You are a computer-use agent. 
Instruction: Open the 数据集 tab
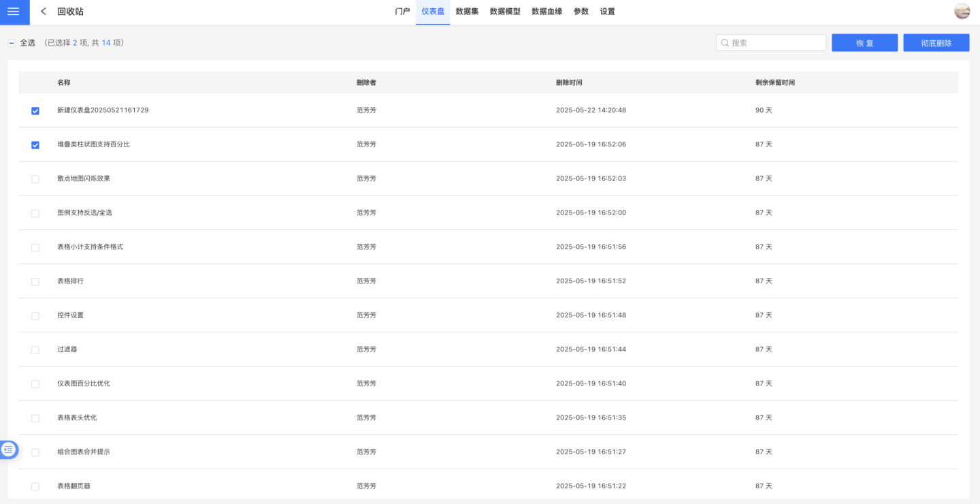467,12
